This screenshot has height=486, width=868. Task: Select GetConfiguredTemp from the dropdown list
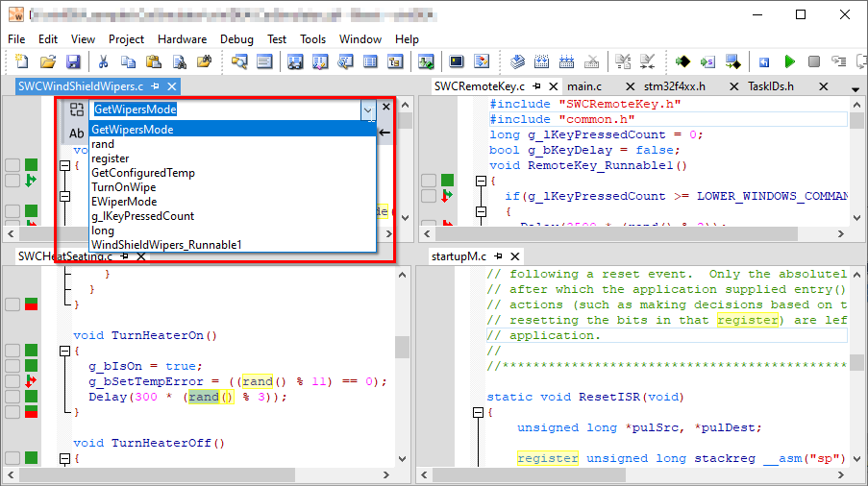pyautogui.click(x=142, y=173)
